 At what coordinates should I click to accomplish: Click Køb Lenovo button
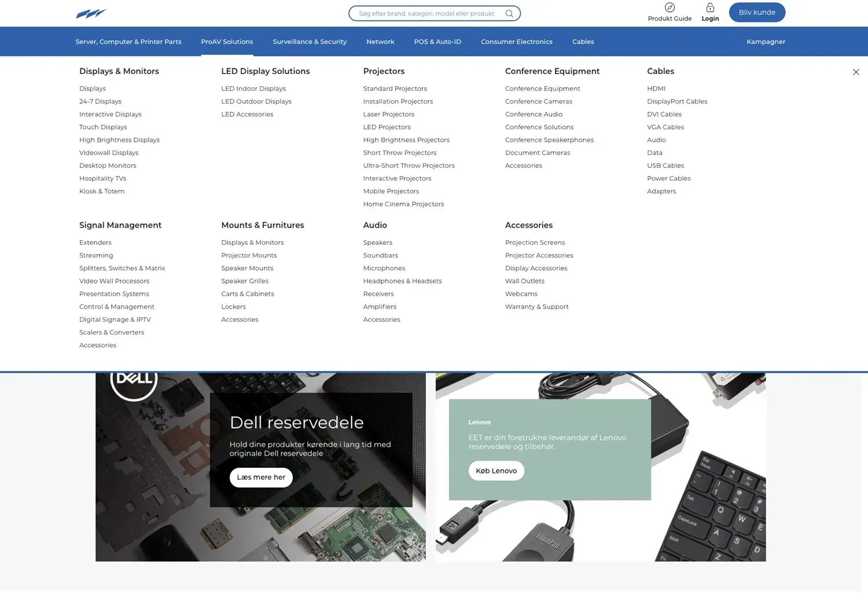point(496,471)
